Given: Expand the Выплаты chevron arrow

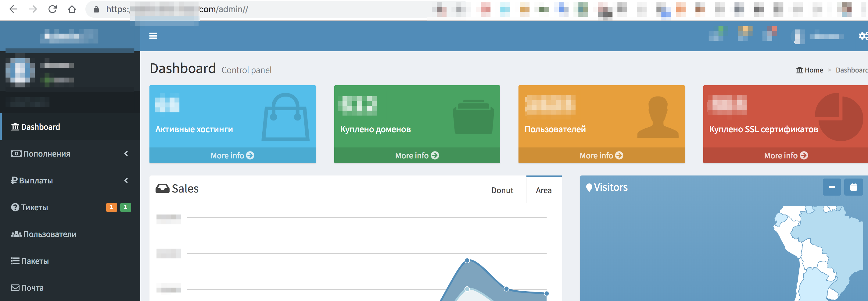Looking at the screenshot, I should [126, 180].
